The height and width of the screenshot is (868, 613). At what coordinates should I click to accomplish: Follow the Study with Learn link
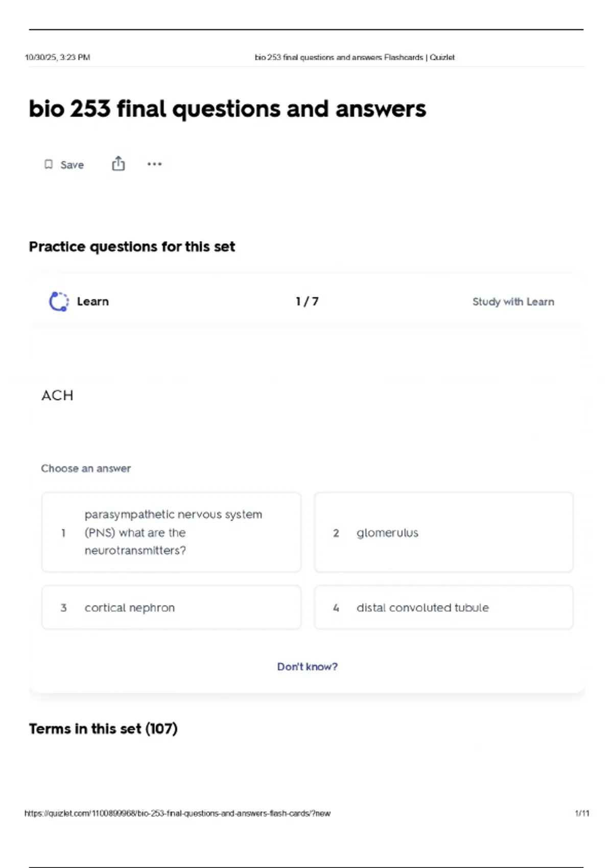click(x=513, y=302)
